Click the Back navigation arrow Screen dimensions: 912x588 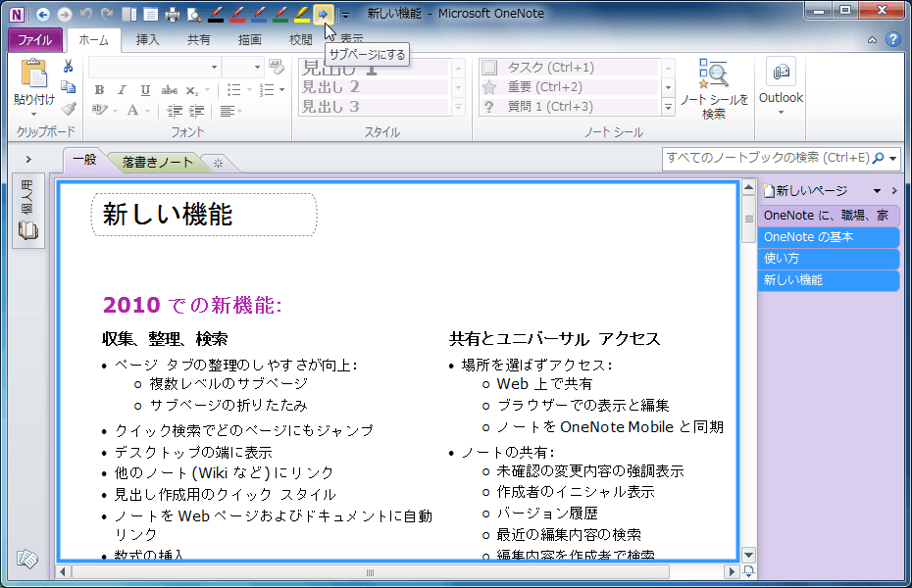(x=42, y=15)
